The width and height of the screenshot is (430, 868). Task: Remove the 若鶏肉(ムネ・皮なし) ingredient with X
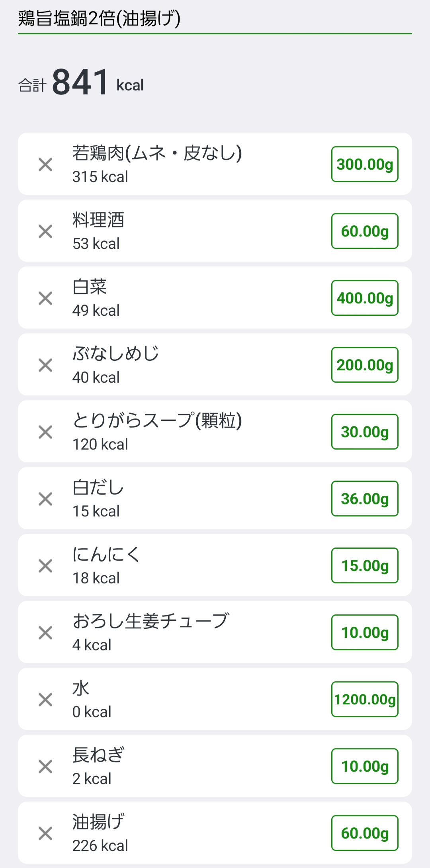point(45,164)
